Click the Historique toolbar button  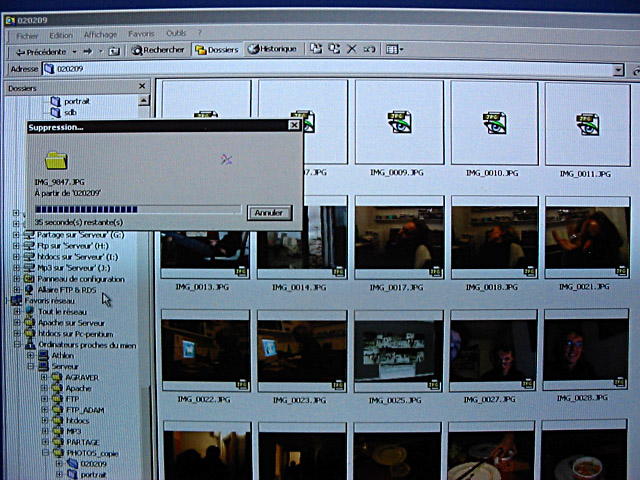coord(272,49)
